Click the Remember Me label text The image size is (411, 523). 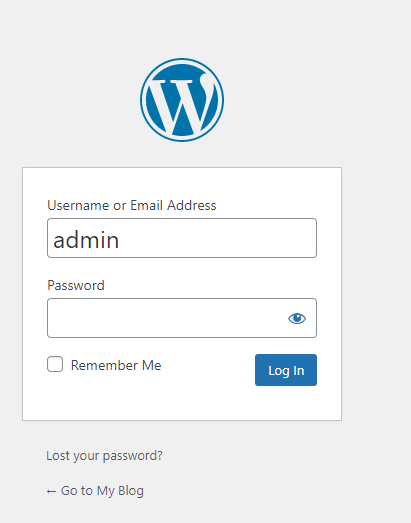pos(116,365)
